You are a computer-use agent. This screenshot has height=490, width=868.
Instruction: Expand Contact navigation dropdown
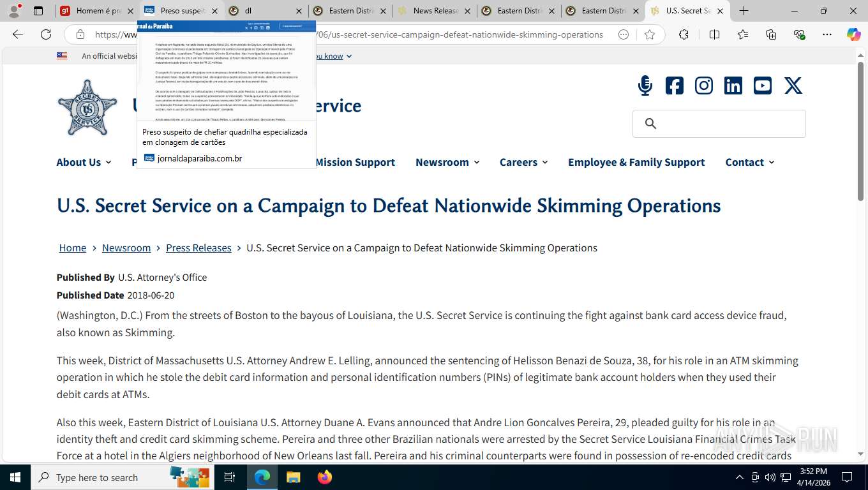point(750,162)
